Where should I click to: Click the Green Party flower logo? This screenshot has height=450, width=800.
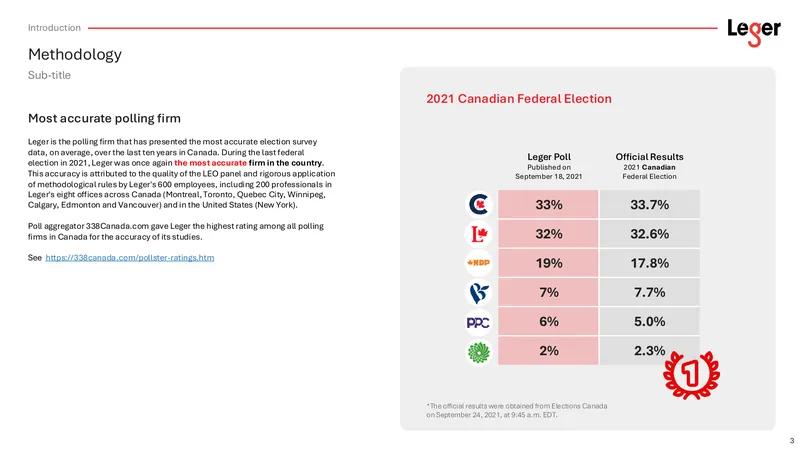coord(479,352)
